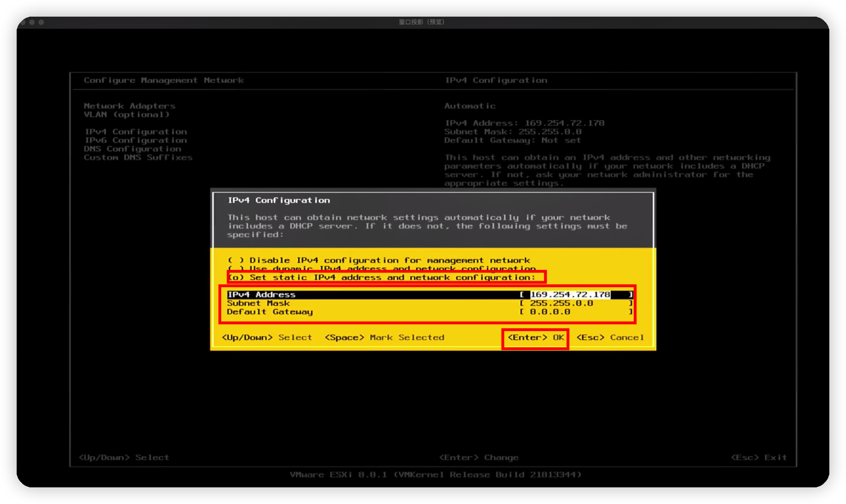Click the dialog title 'IPv4 Configuration'

(x=279, y=200)
